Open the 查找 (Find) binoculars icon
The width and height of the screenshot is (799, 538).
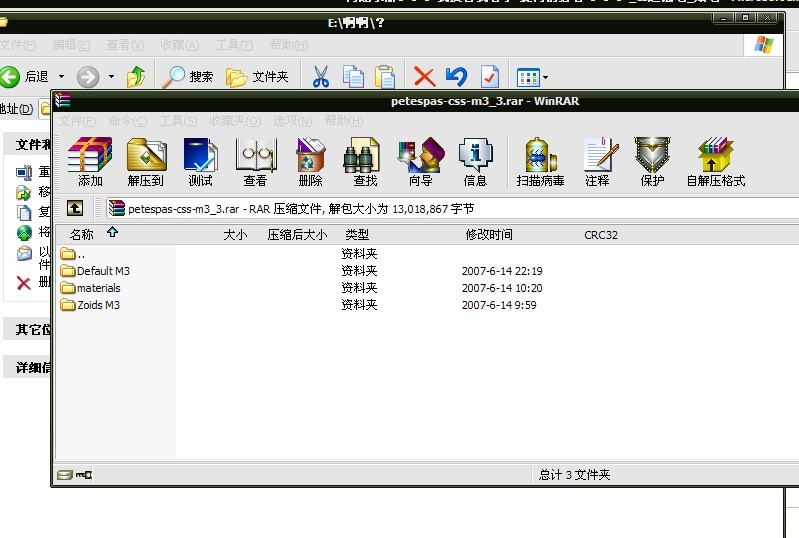click(x=365, y=162)
